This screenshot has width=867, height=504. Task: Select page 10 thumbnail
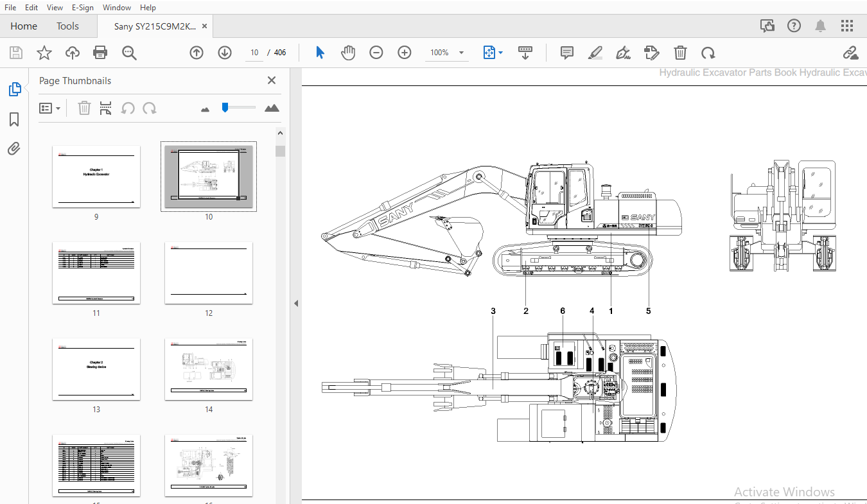(x=209, y=177)
